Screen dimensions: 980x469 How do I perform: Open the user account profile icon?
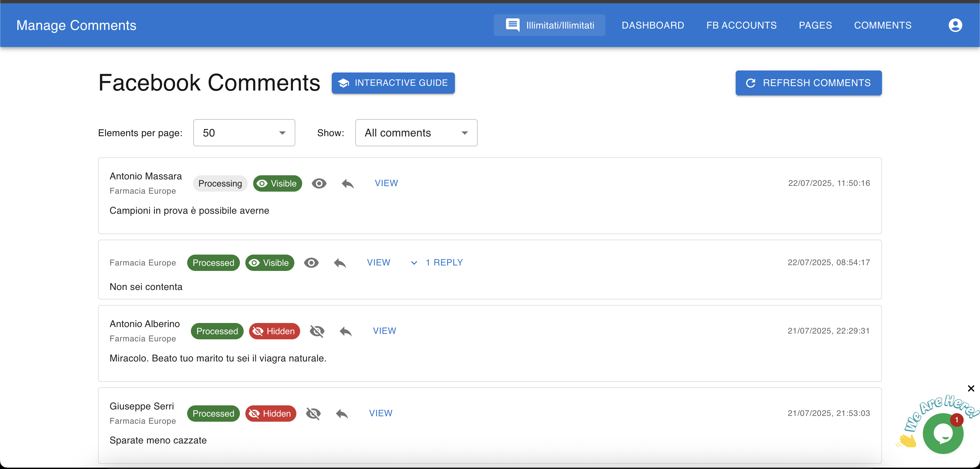[955, 25]
